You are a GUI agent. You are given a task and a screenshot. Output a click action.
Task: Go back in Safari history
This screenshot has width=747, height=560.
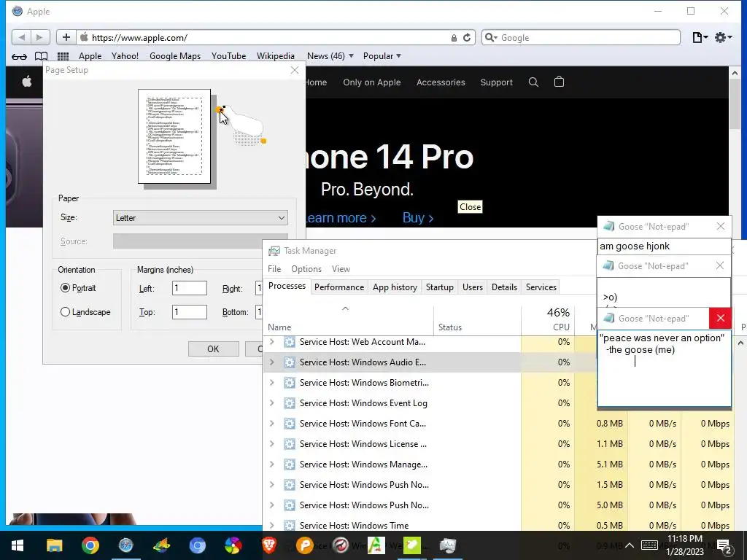coord(21,37)
